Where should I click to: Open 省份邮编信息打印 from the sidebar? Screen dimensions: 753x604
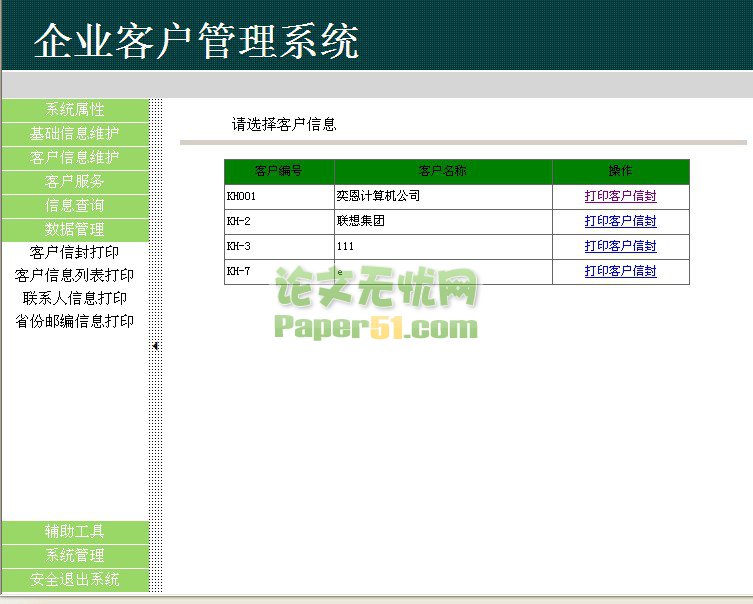[x=75, y=321]
